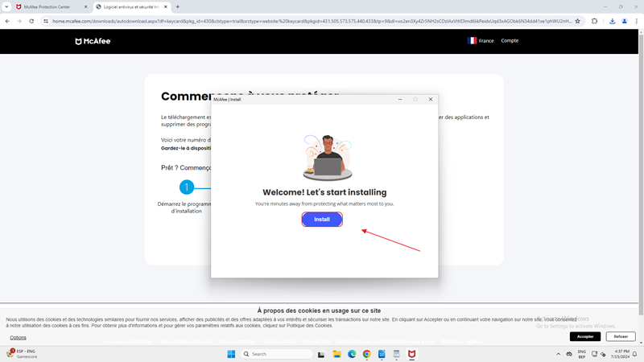Click step 1 circle on the webpage
644x362 pixels.
coord(187,187)
